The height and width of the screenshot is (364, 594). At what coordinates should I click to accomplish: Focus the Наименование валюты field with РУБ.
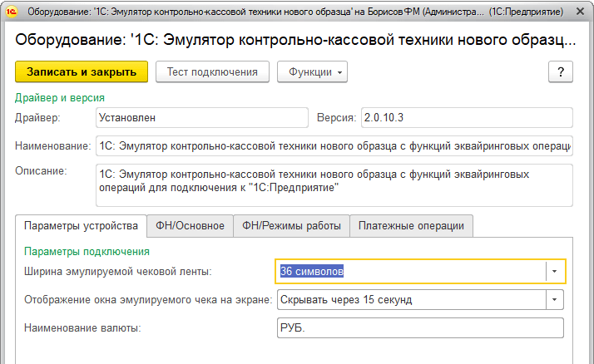point(419,327)
